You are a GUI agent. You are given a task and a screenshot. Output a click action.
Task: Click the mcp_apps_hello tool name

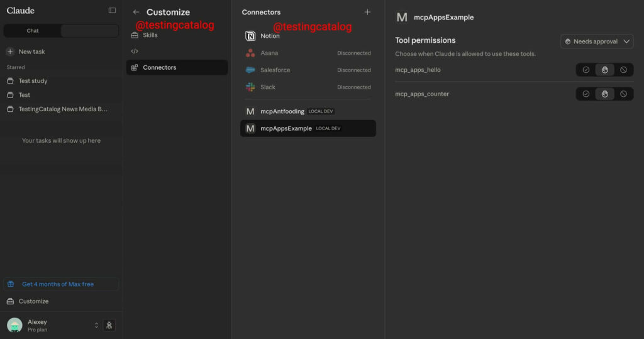(418, 70)
